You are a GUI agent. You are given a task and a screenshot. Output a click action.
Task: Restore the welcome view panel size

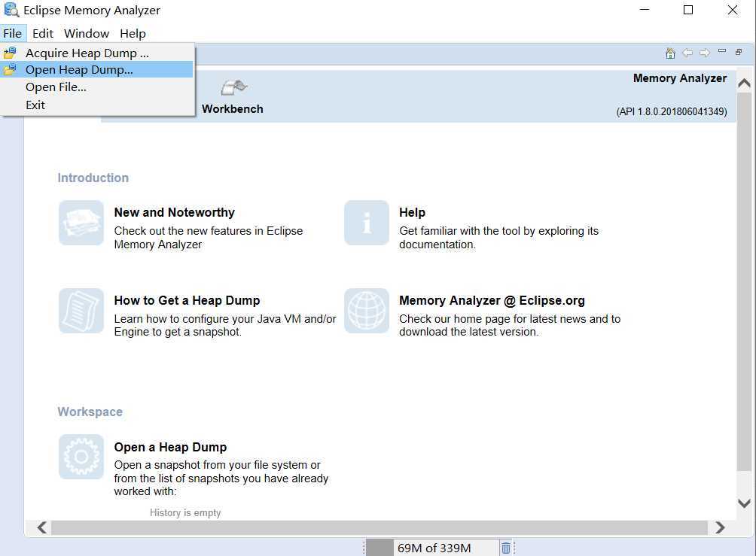coord(739,52)
